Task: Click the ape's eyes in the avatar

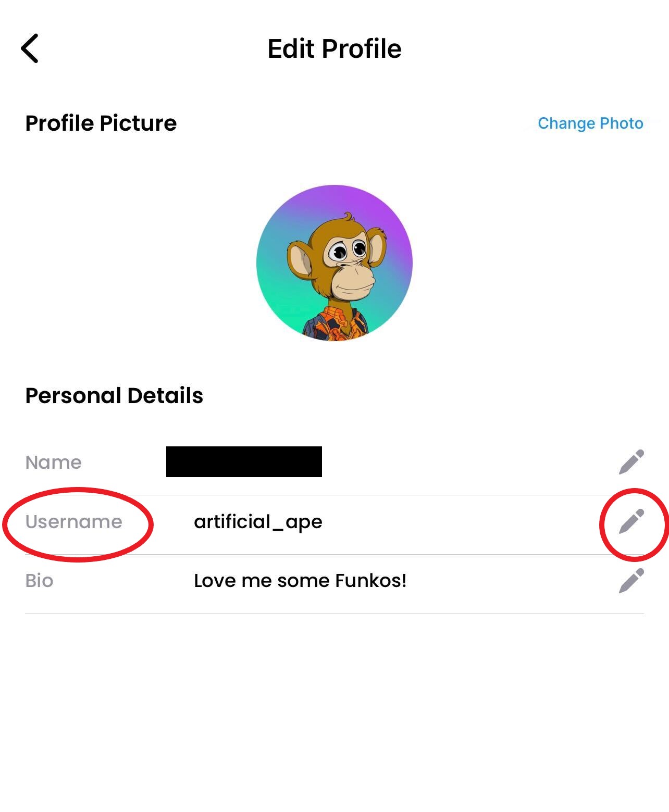Action: [348, 251]
